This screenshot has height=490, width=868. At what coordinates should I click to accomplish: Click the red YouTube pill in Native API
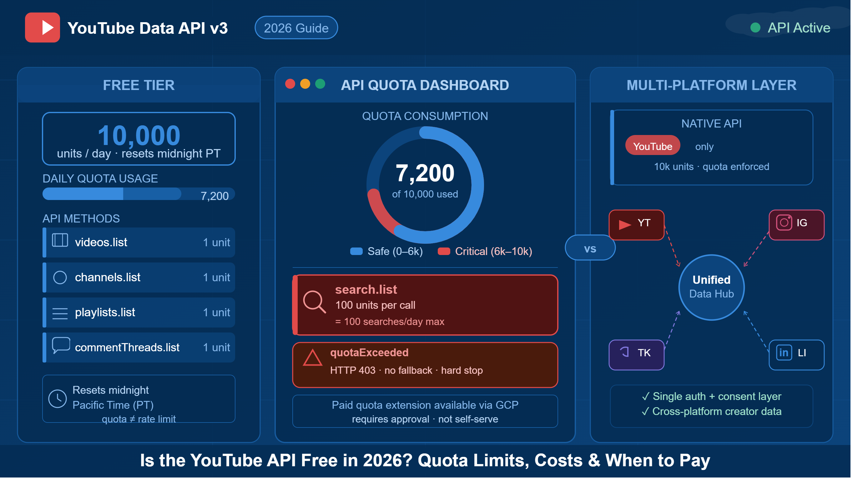653,146
